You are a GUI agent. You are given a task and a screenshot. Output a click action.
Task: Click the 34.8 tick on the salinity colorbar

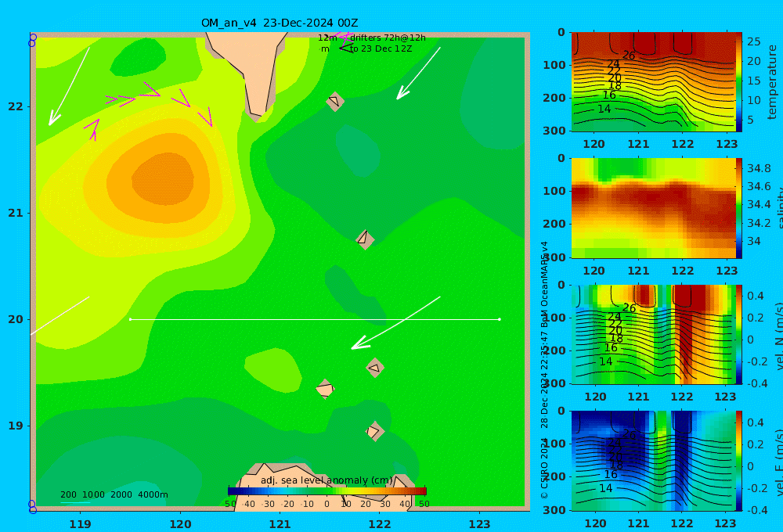[759, 168]
